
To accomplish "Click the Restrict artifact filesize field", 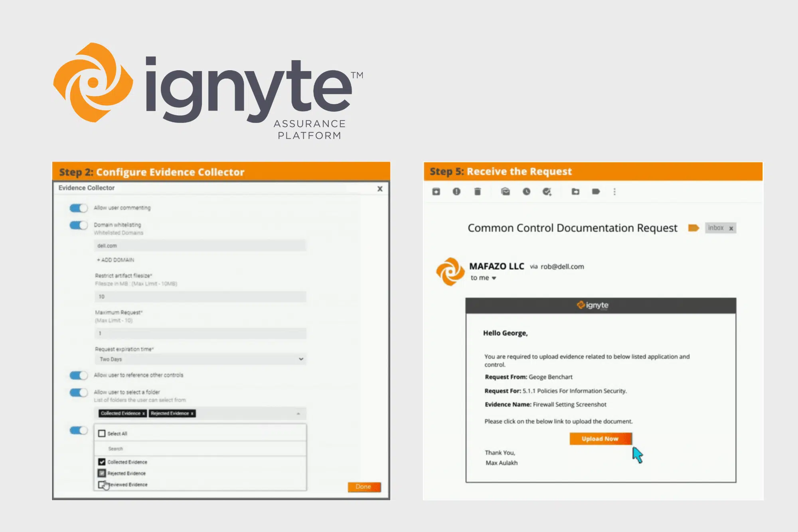I will pyautogui.click(x=201, y=297).
